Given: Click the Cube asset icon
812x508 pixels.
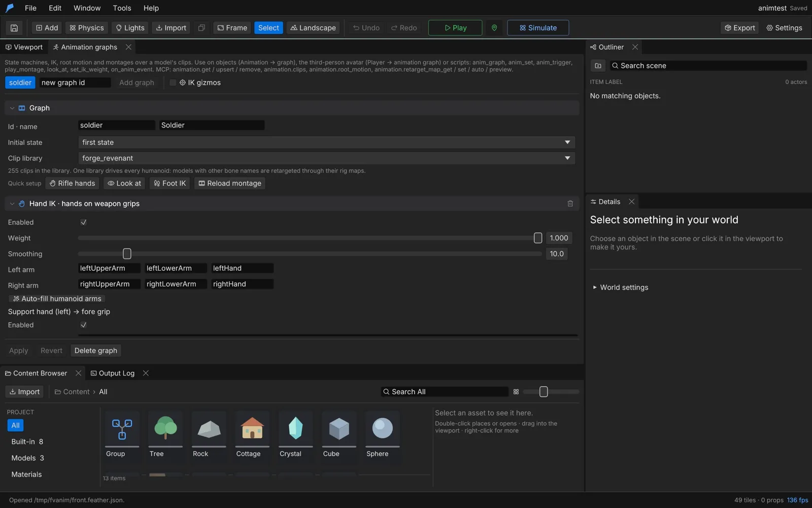Looking at the screenshot, I should (x=339, y=428).
